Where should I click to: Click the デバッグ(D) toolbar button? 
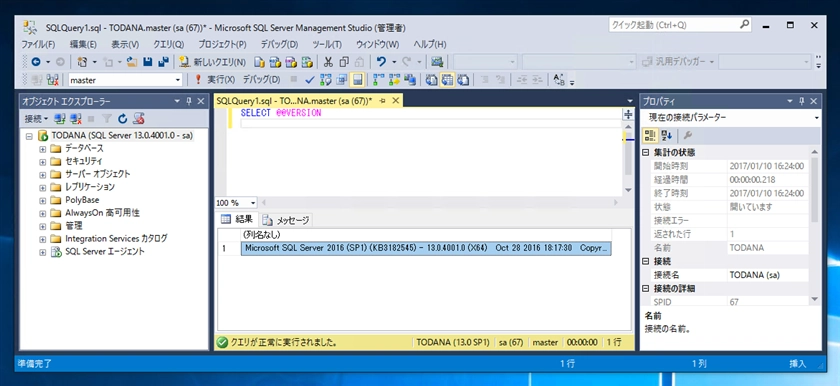click(x=261, y=80)
